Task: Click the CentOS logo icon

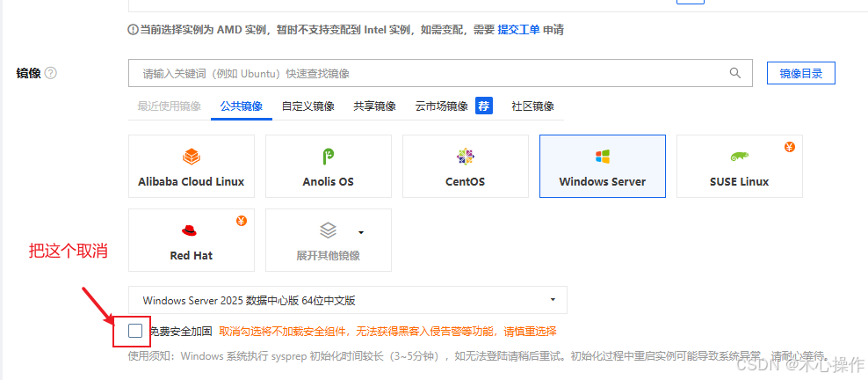Action: (465, 157)
